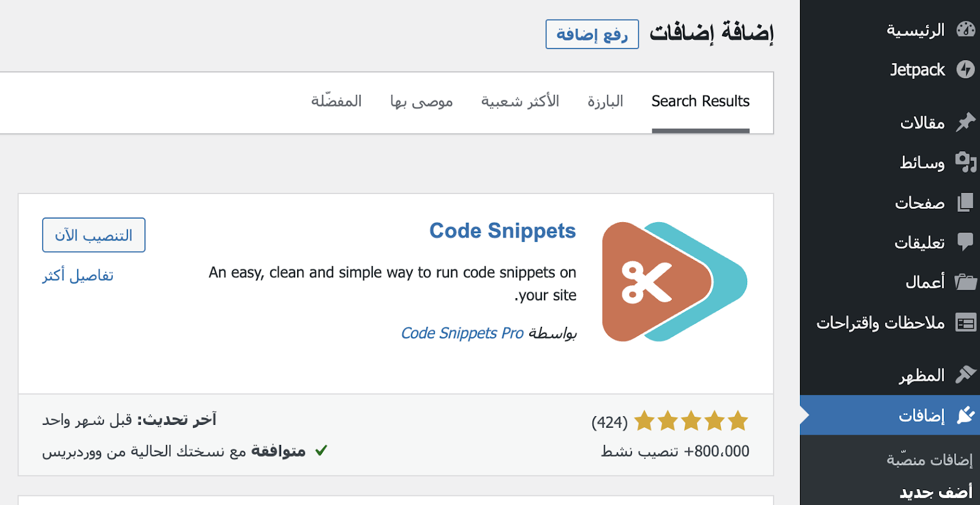Click the Feedback form icon
This screenshot has height=505, width=980.
point(965,323)
